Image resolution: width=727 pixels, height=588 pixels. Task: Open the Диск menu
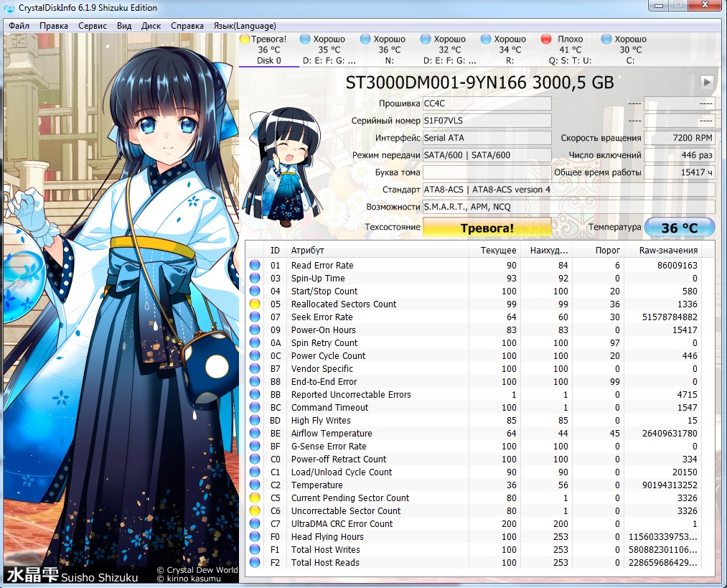tap(151, 26)
